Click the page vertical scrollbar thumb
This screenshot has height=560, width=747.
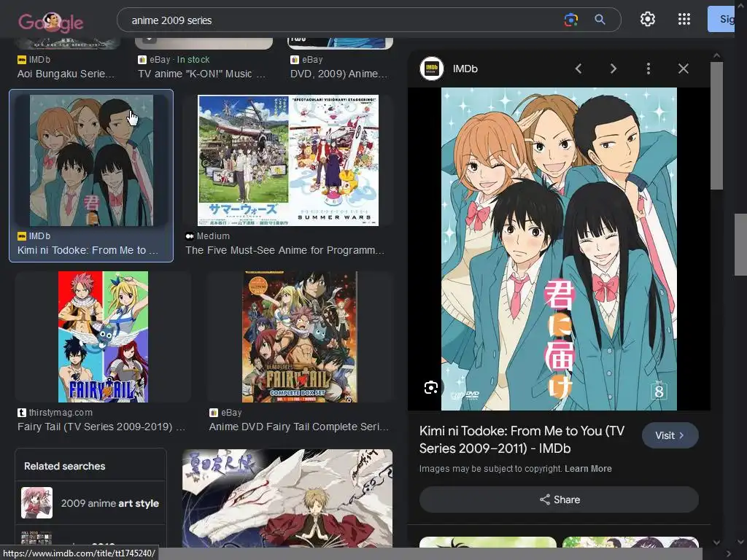[x=740, y=244]
